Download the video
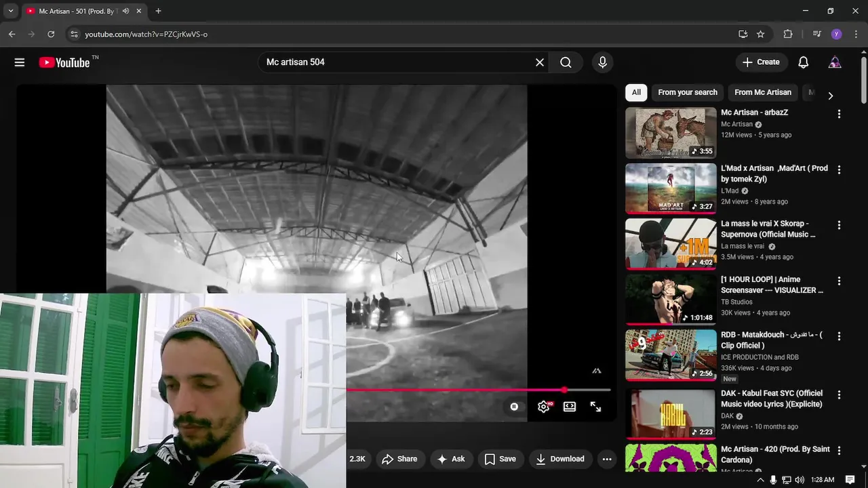Image resolution: width=868 pixels, height=488 pixels. coord(560,459)
